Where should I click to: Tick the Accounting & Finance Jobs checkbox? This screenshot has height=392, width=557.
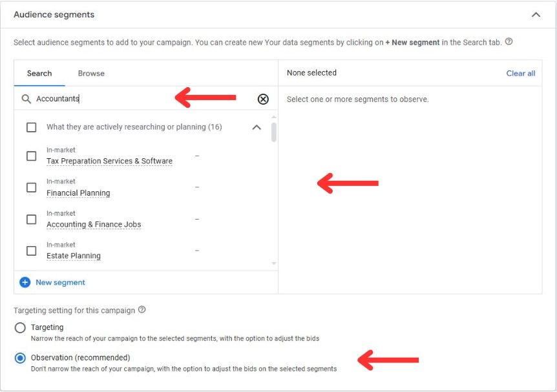[x=31, y=220]
